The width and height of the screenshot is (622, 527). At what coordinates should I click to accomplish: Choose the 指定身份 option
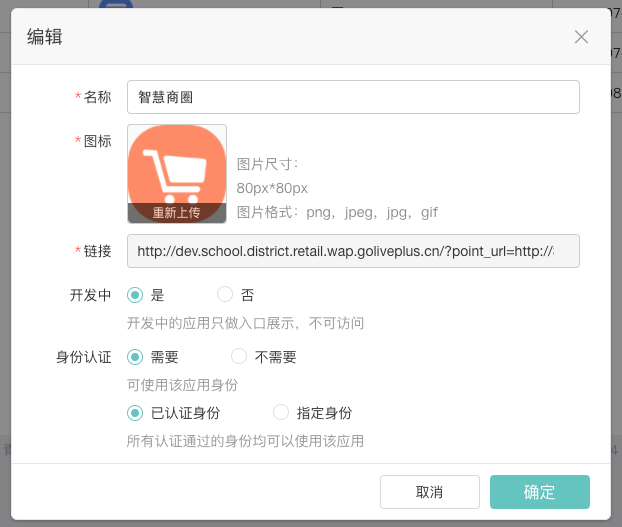pos(281,412)
